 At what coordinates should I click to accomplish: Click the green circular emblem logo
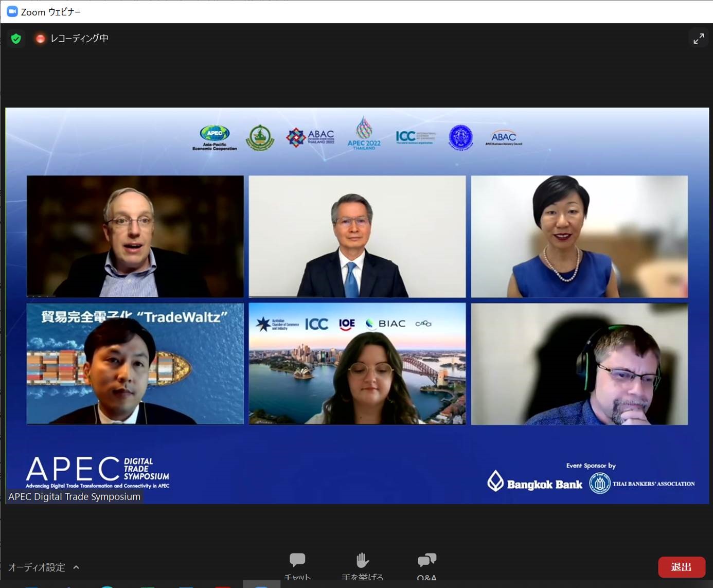(x=260, y=137)
